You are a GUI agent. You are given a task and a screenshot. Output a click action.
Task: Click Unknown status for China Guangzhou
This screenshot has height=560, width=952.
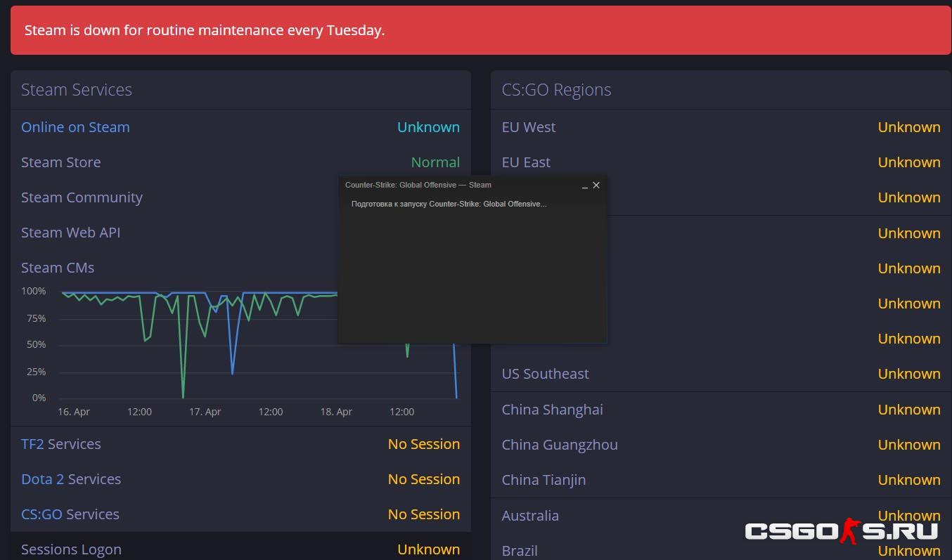click(x=909, y=445)
